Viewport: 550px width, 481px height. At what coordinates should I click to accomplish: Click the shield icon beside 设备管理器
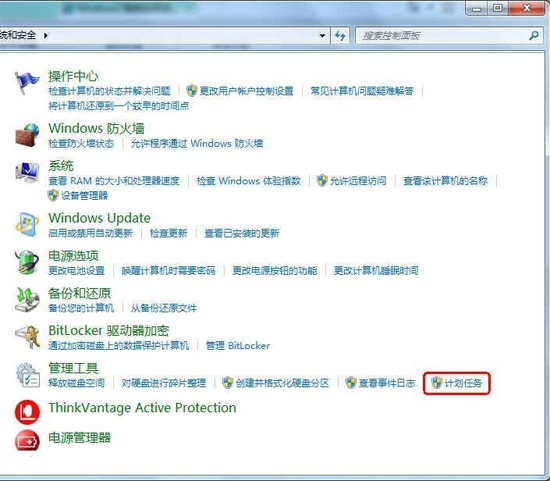tap(53, 195)
